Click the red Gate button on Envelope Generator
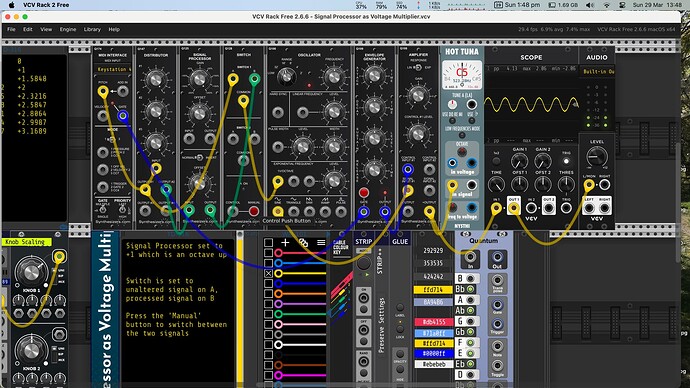This screenshot has height=388, width=690. pos(363,192)
